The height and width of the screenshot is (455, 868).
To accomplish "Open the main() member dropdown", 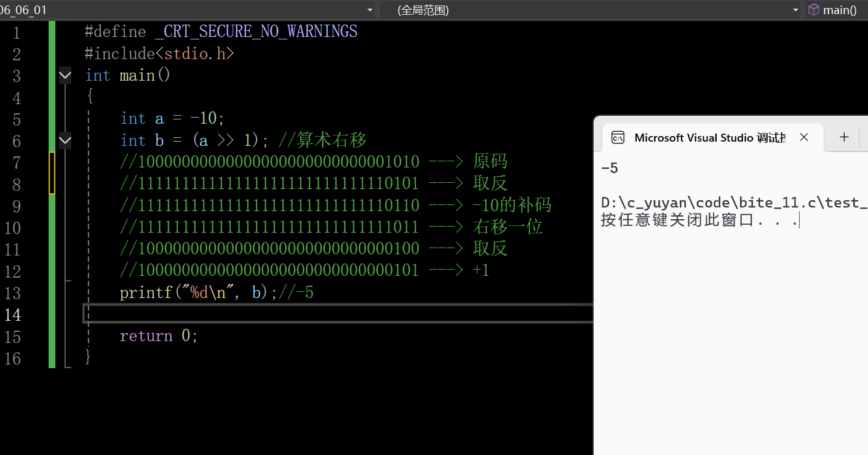I will point(837,10).
